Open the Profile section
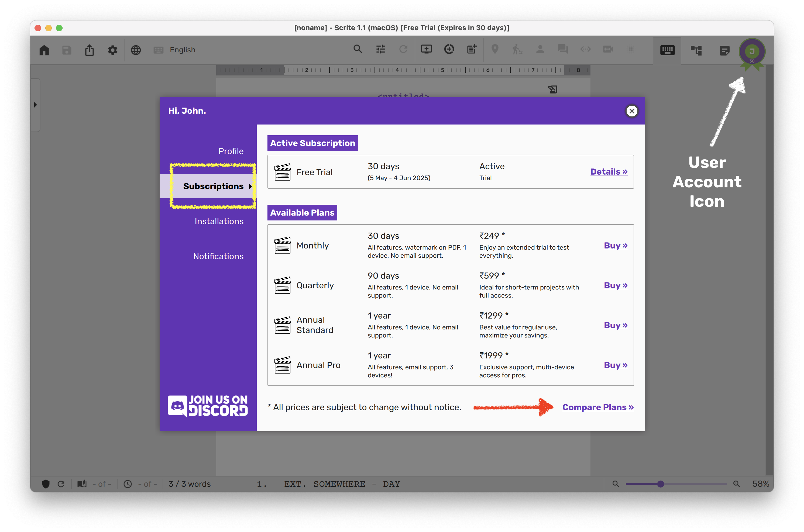Screen dimensions: 804x532 pyautogui.click(x=231, y=151)
